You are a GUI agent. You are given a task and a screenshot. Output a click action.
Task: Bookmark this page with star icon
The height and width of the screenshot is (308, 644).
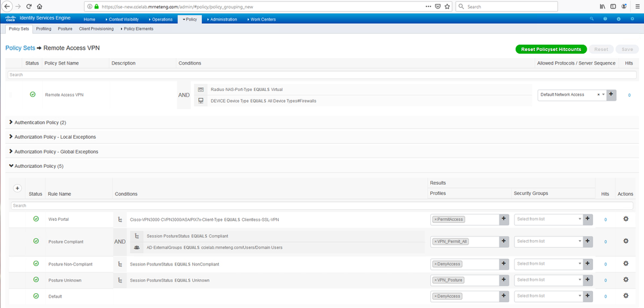[447, 6]
